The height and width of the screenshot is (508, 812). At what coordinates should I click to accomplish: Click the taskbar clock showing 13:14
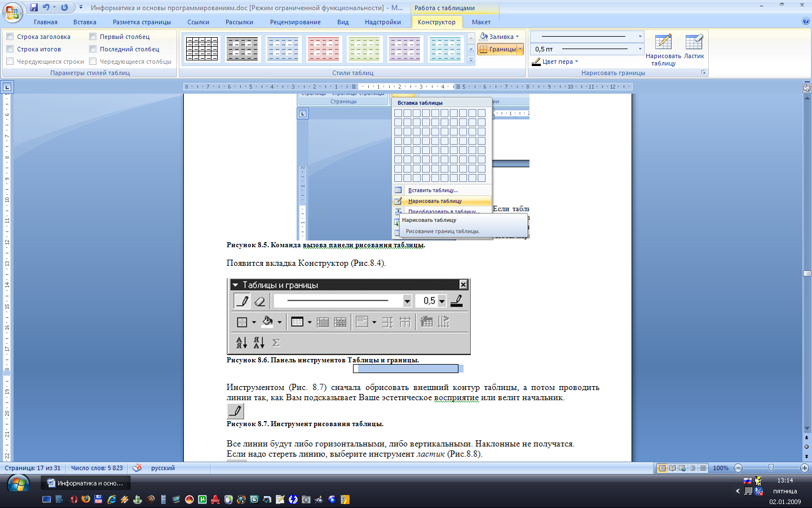coord(785,480)
